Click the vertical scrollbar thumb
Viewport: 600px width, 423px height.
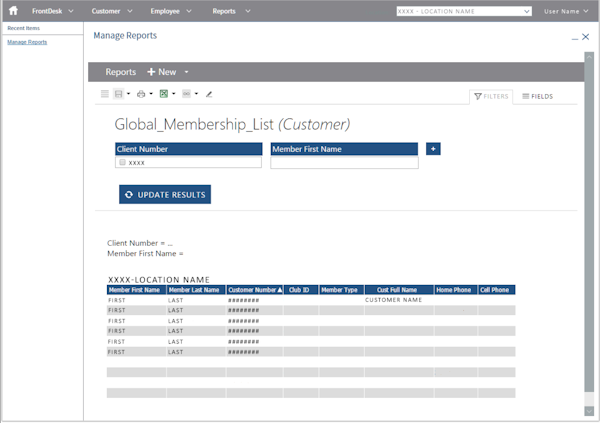[x=589, y=226]
